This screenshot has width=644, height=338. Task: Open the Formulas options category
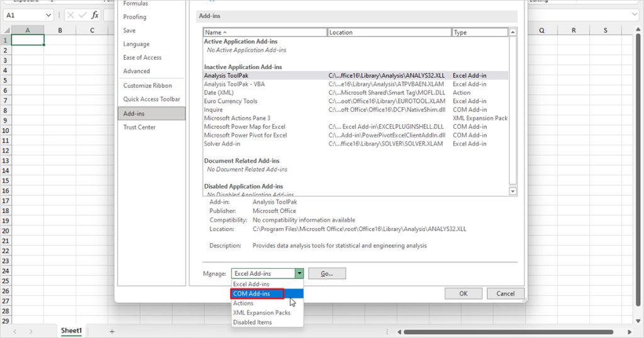(x=152, y=4)
